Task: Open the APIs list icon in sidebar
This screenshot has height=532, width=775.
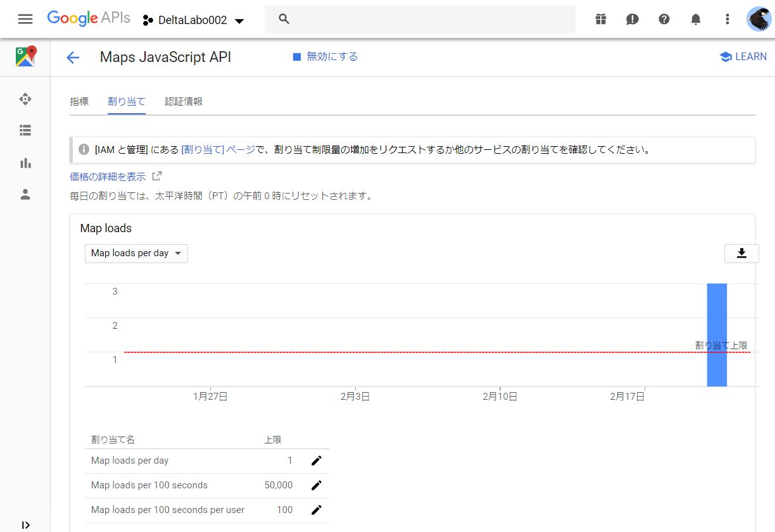Action: (x=25, y=130)
